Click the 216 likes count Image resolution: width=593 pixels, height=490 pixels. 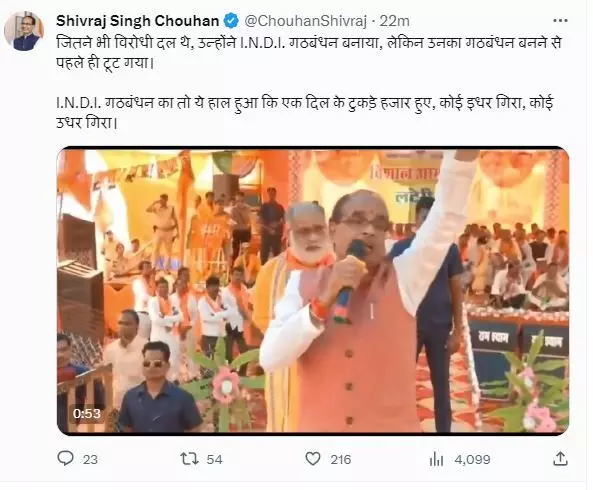click(341, 459)
